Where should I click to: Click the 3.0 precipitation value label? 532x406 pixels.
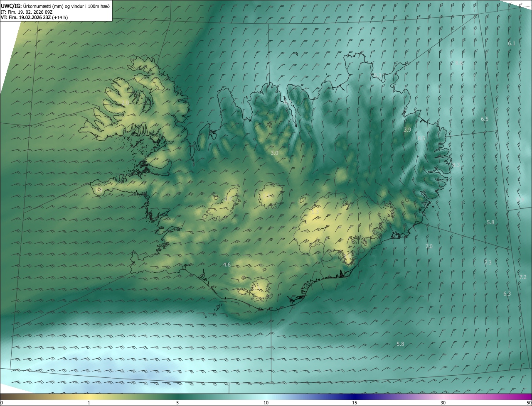(x=274, y=153)
